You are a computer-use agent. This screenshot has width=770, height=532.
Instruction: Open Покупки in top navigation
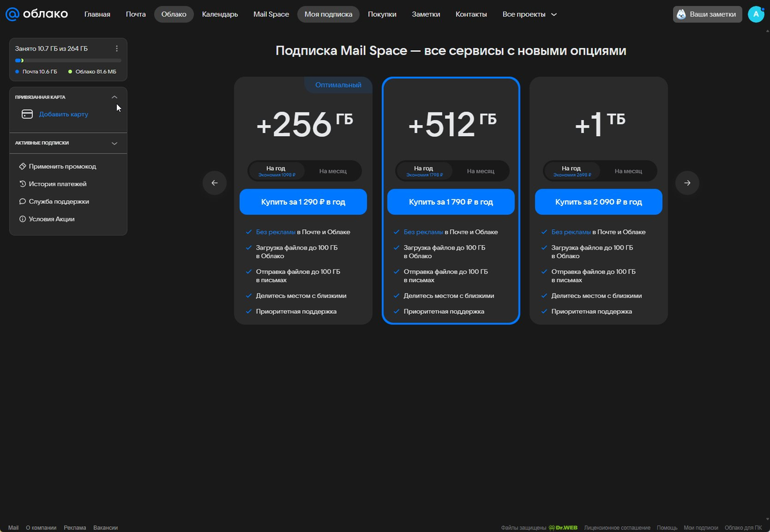pos(382,14)
